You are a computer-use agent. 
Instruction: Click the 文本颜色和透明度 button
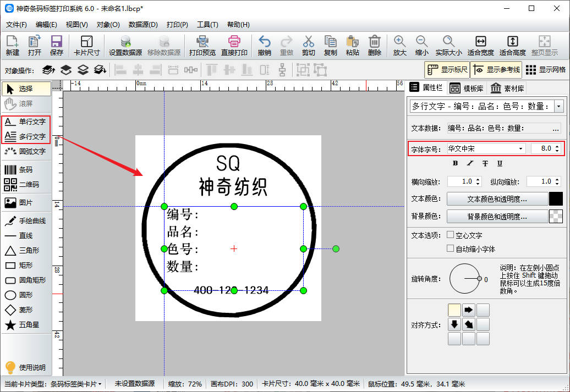tap(497, 199)
